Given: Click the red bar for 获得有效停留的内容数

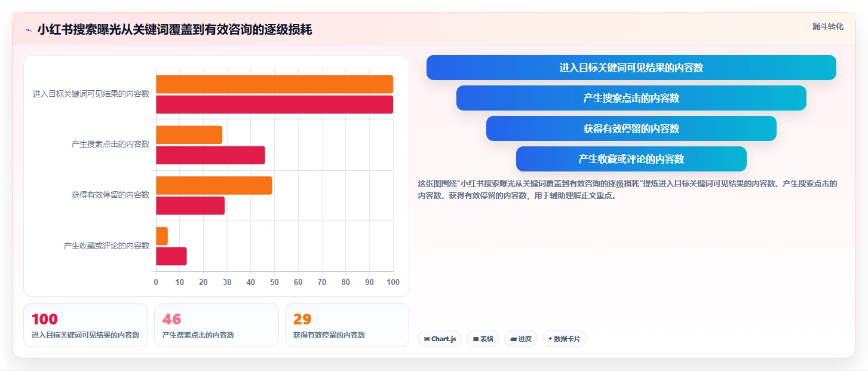Looking at the screenshot, I should 191,206.
